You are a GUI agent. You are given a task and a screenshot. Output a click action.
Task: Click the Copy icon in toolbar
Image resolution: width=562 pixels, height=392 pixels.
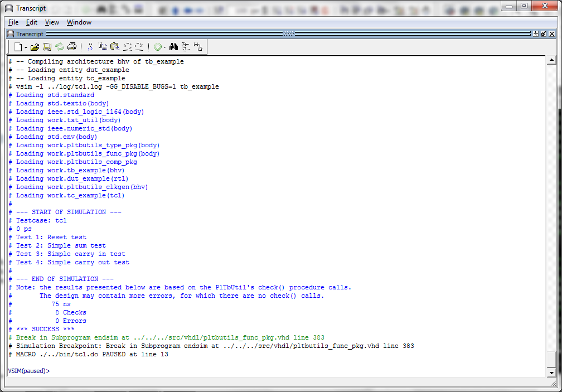pyautogui.click(x=103, y=47)
